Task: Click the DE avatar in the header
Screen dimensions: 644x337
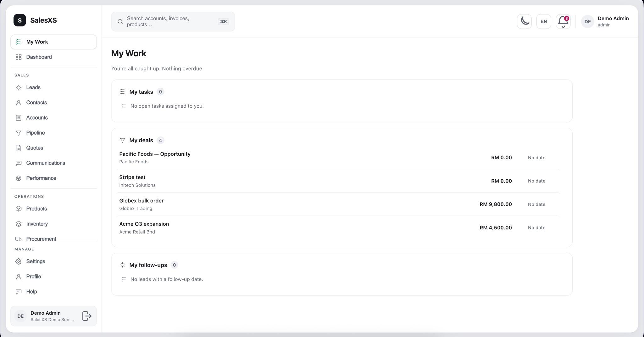Action: [587, 22]
